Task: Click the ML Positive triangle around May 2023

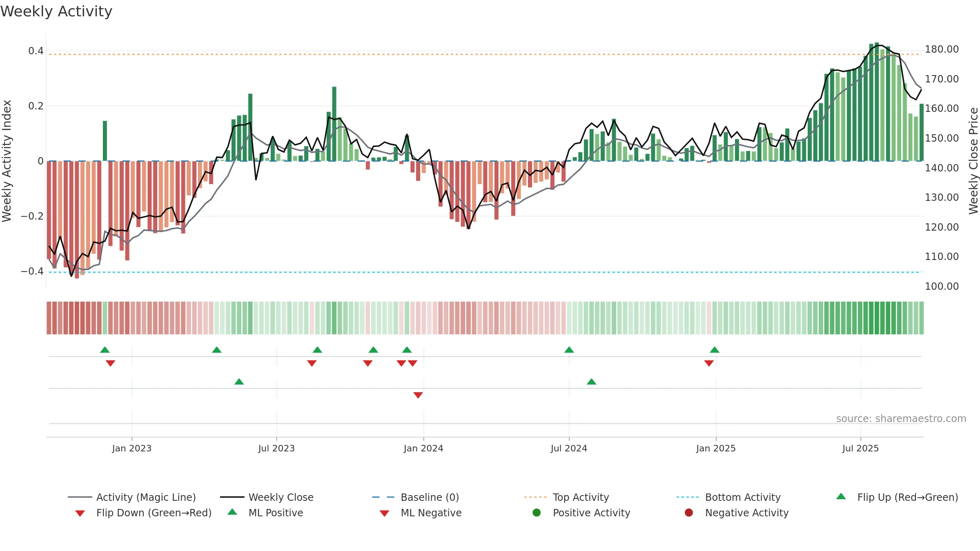Action: (x=239, y=382)
